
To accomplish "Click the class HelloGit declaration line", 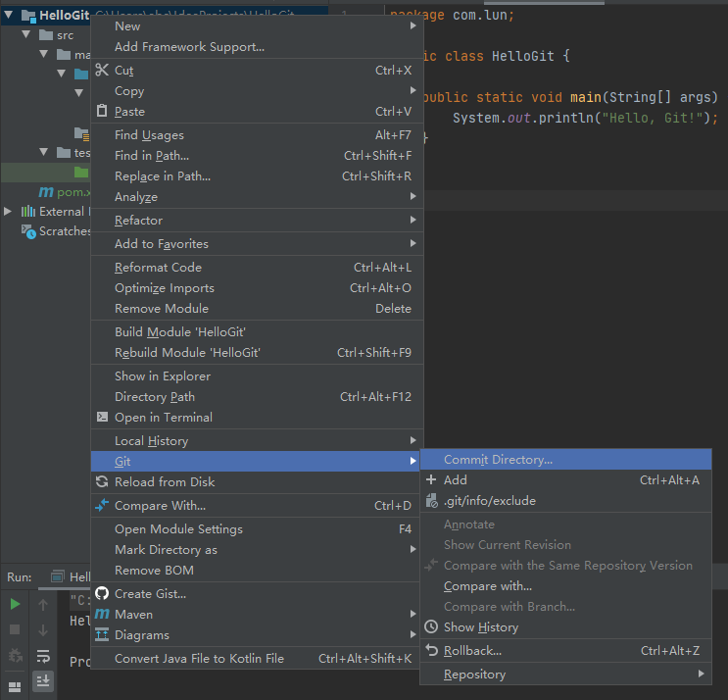I will click(496, 56).
